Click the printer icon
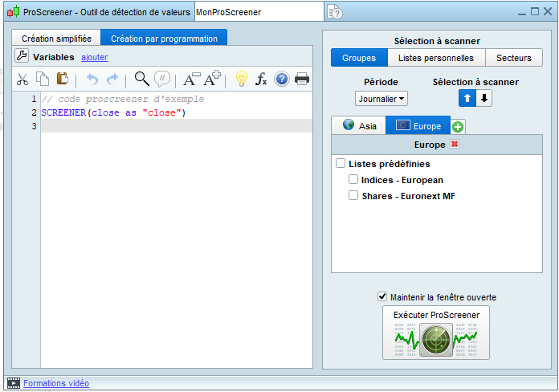The width and height of the screenshot is (559, 392). (x=302, y=79)
